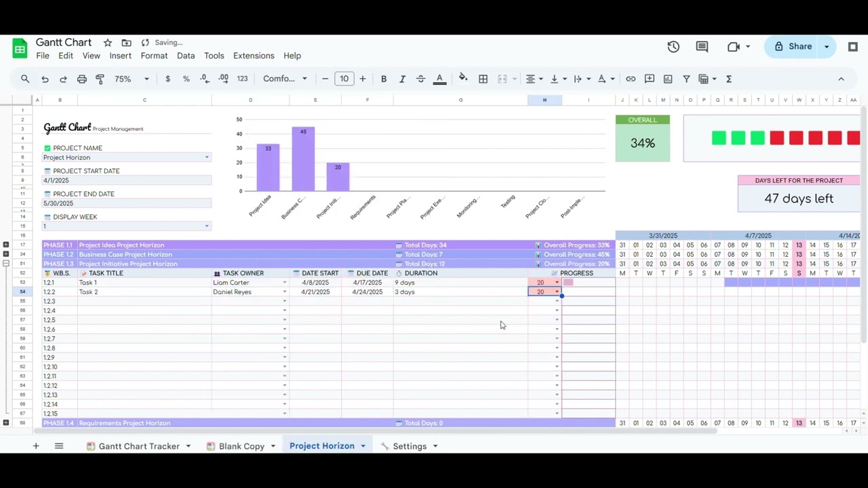Insert a chart
This screenshot has height=488, width=868.
[668, 79]
